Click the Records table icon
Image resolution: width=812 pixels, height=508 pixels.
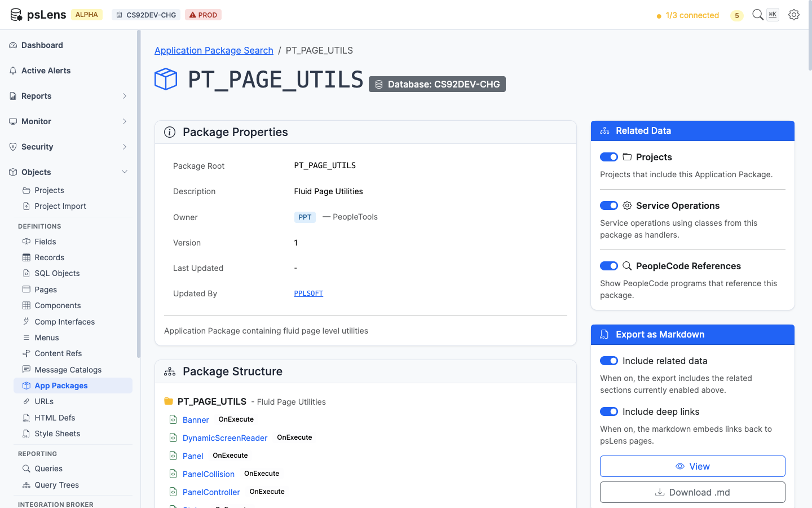26,257
